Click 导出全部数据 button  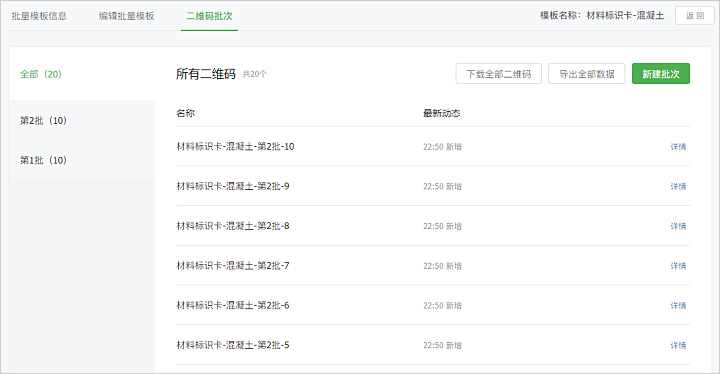coord(586,74)
